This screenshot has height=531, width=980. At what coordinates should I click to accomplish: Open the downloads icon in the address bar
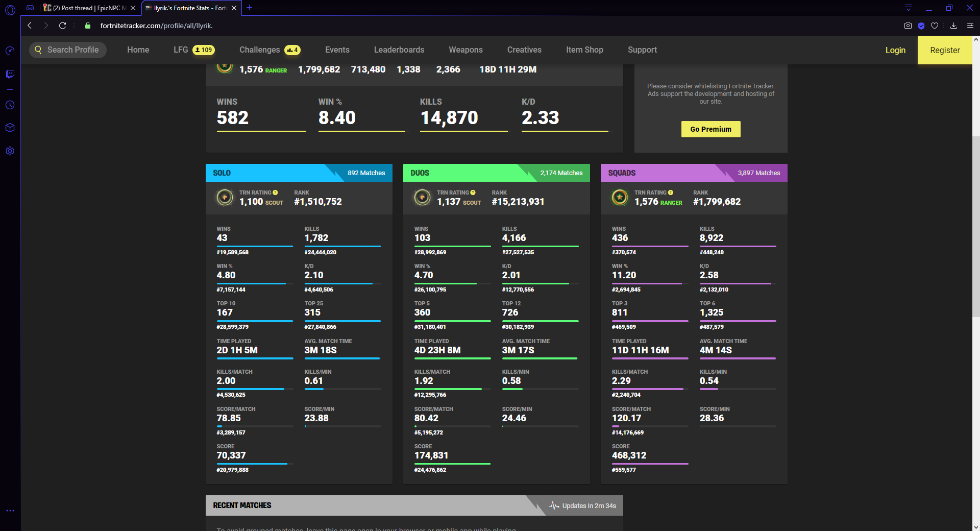click(953, 26)
